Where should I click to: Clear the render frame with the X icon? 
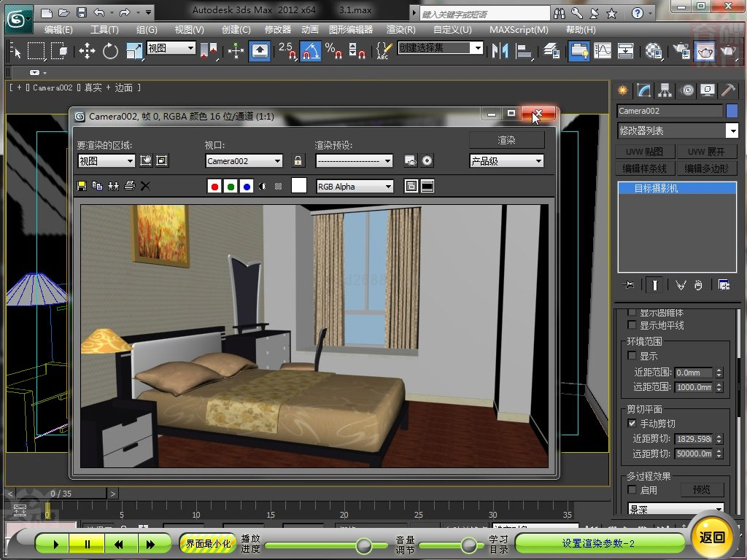coord(145,186)
